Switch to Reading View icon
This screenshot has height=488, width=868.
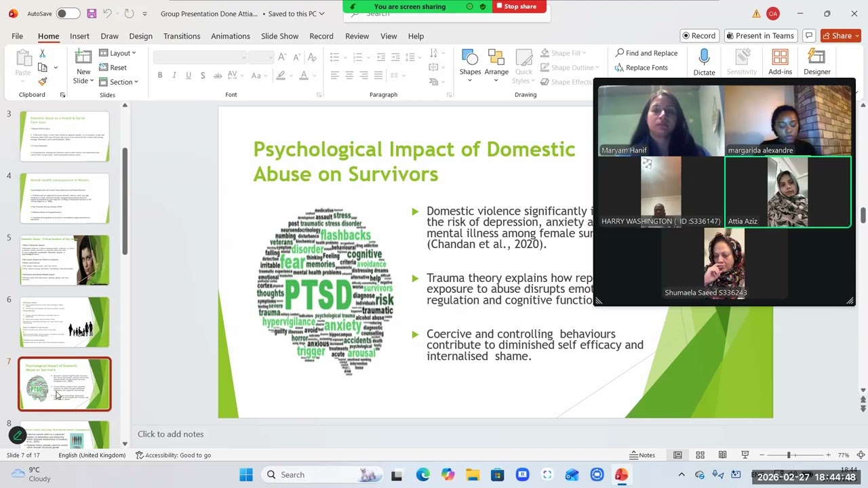point(722,455)
